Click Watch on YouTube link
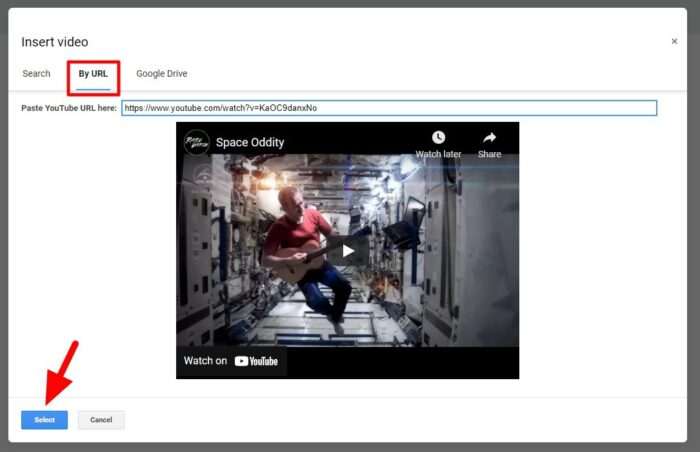 point(231,361)
